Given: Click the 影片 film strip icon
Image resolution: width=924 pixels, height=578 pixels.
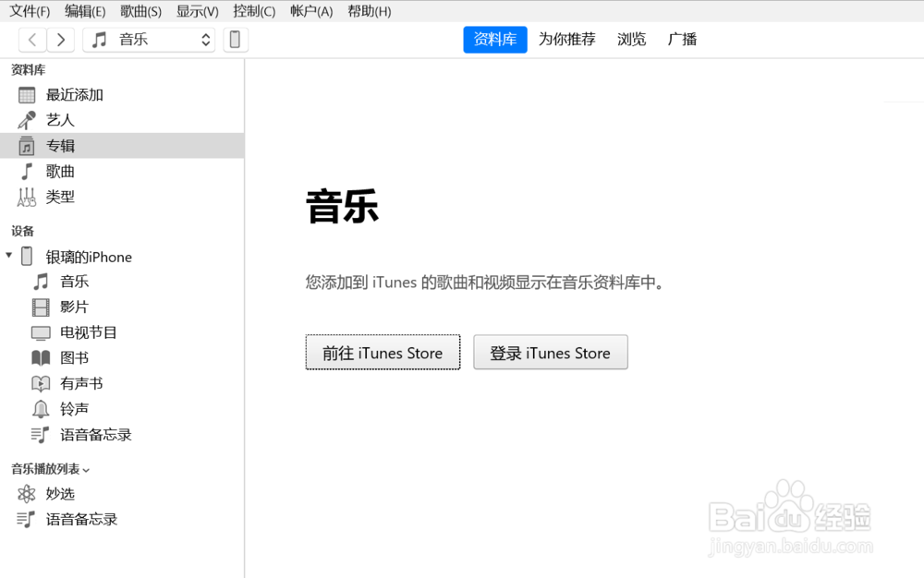Looking at the screenshot, I should click(41, 307).
